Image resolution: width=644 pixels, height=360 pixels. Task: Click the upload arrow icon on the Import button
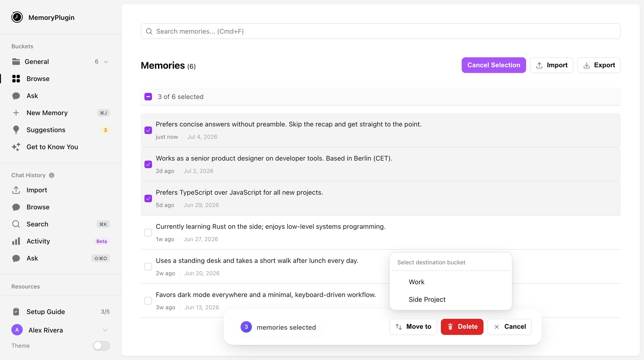[540, 65]
